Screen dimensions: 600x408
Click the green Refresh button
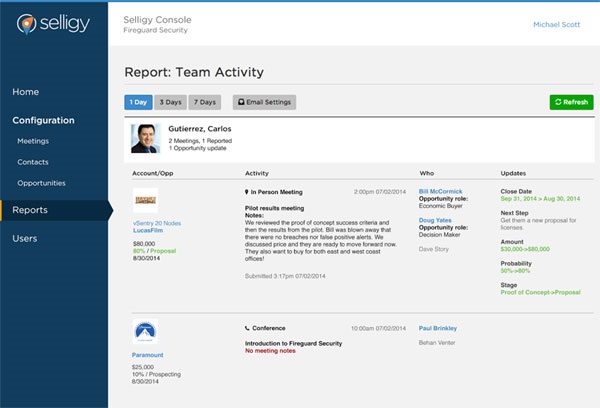[x=572, y=102]
